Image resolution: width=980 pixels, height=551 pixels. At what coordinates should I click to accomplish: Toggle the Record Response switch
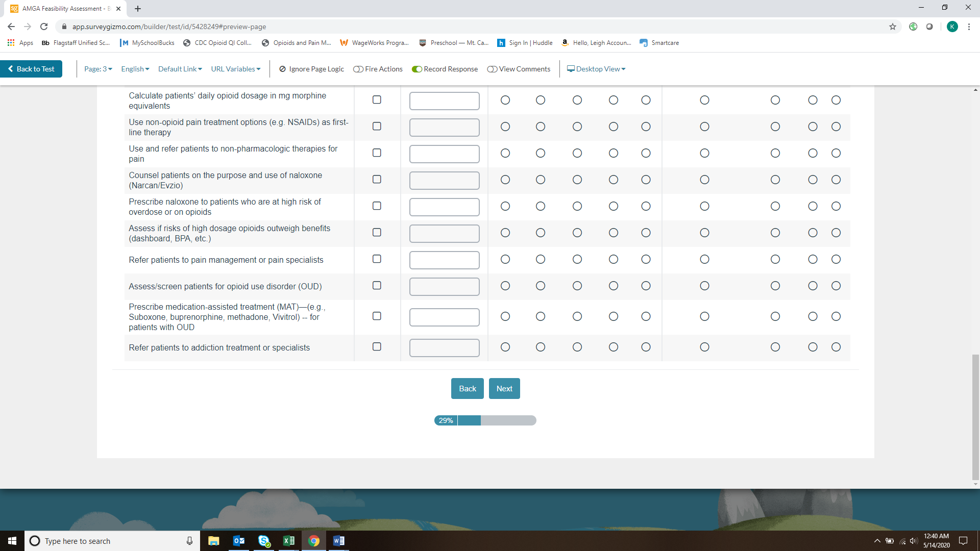coord(417,69)
